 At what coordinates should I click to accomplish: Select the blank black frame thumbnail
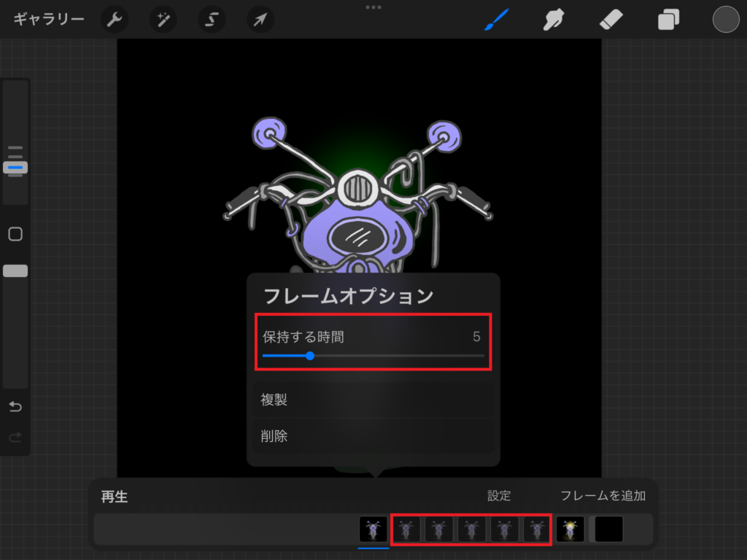coord(609,529)
